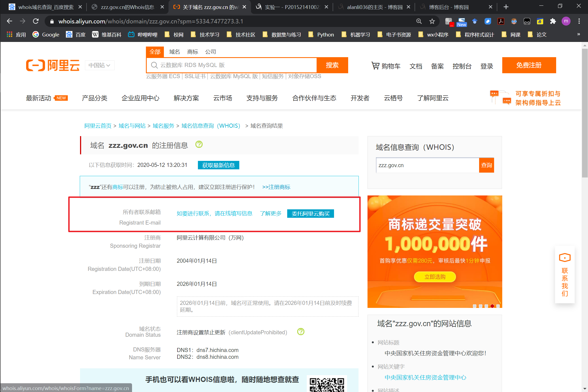Click the WHOIS domain input field

pos(427,165)
